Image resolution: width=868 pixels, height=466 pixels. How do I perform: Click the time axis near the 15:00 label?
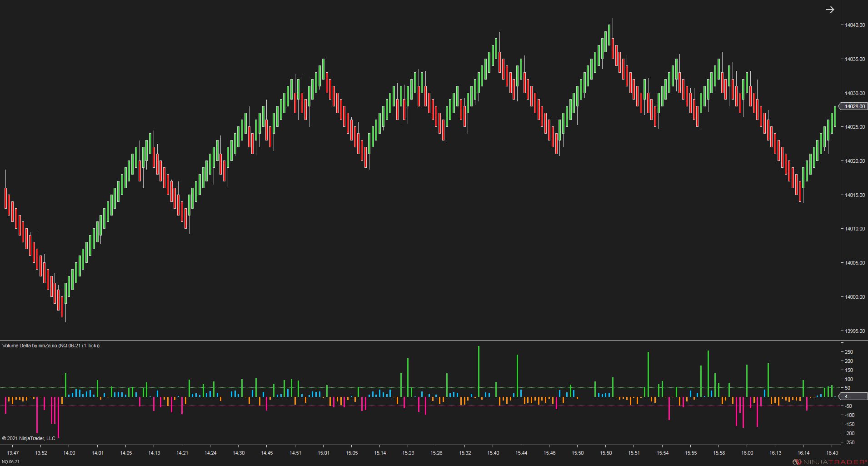tap(324, 453)
